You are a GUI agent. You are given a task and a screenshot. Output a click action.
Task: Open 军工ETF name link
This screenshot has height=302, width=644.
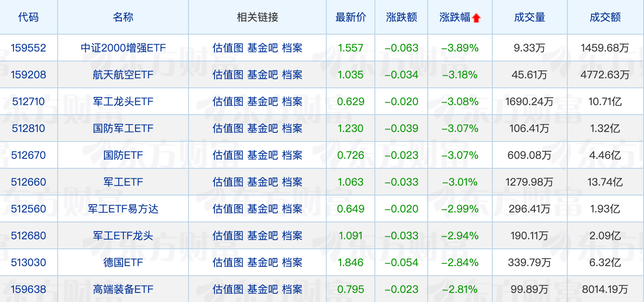point(123,182)
